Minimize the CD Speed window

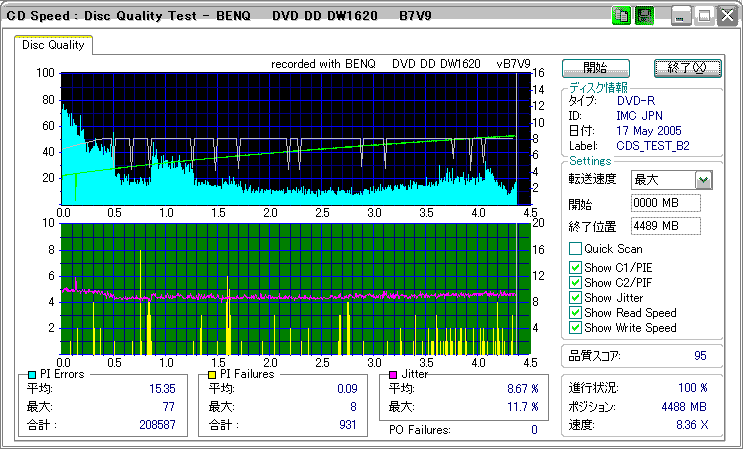click(x=682, y=16)
